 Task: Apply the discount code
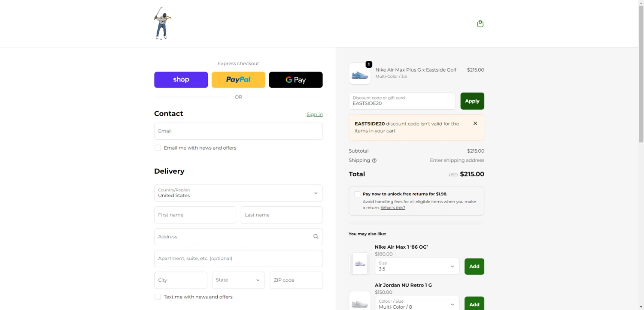[472, 101]
